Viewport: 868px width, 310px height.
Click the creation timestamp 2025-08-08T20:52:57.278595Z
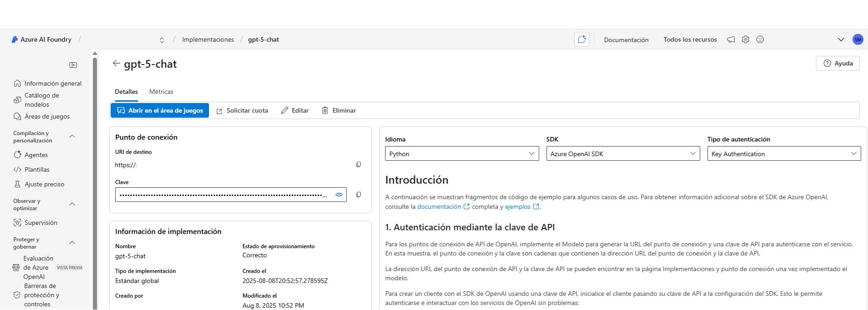285,281
